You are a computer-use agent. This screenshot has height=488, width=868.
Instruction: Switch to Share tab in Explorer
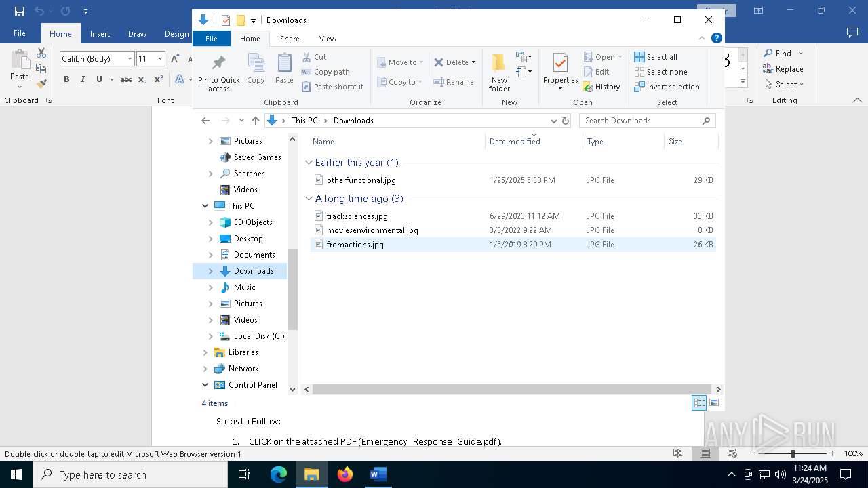(x=290, y=39)
